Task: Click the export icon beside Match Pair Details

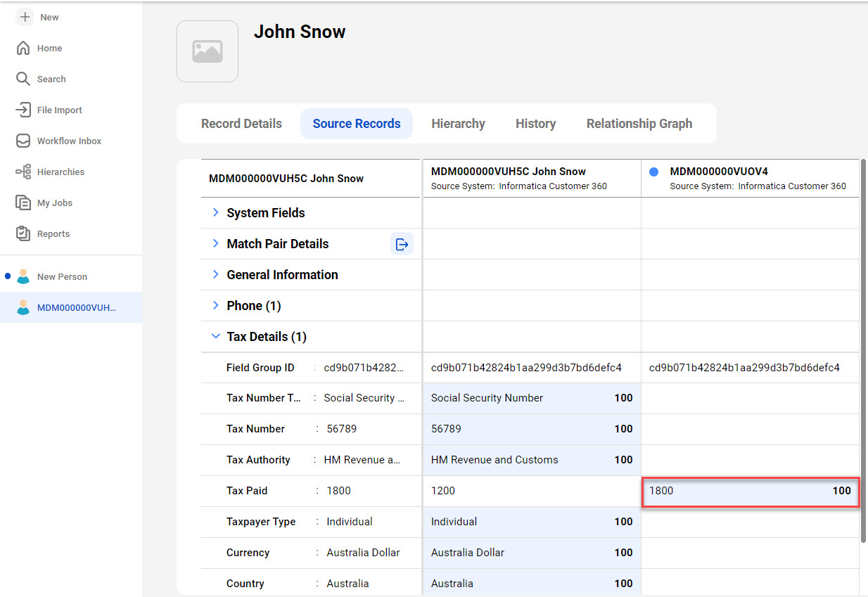Action: coord(402,244)
